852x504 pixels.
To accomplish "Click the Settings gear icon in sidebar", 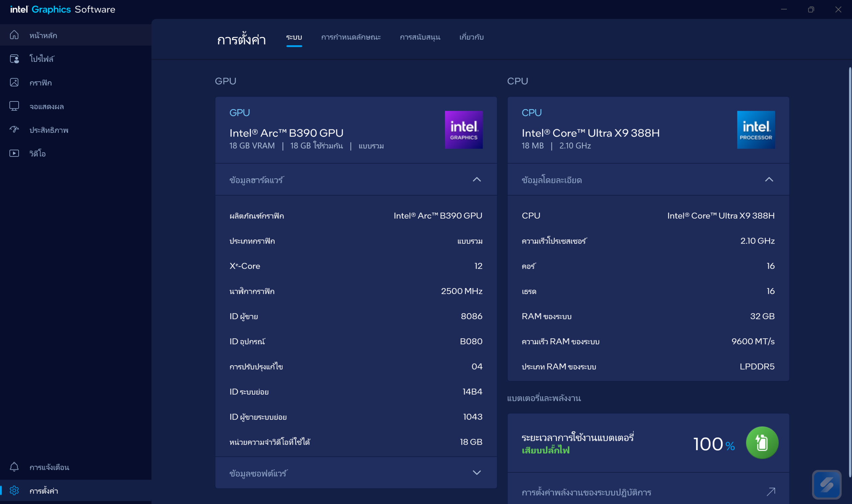I will click(14, 491).
